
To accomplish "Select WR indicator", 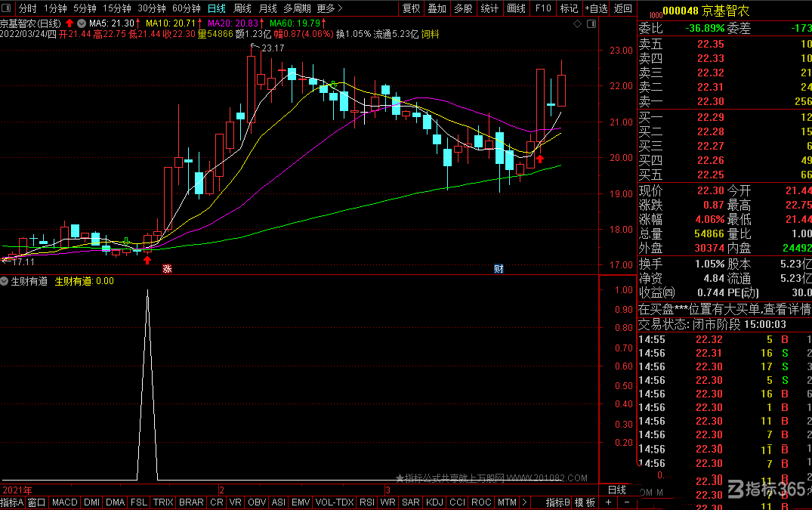I will coord(388,502).
